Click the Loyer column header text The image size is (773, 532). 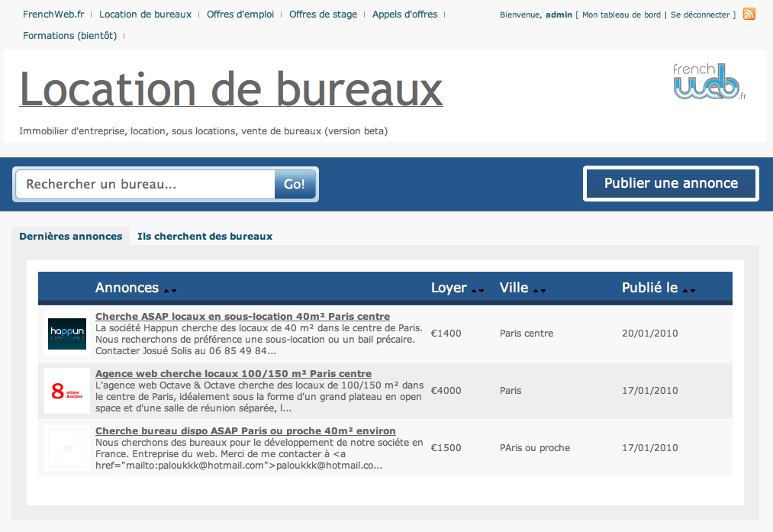click(x=449, y=288)
